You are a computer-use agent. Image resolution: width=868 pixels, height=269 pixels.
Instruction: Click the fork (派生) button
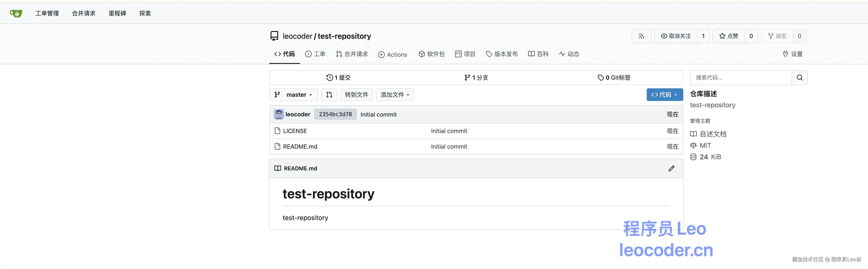[x=777, y=36]
